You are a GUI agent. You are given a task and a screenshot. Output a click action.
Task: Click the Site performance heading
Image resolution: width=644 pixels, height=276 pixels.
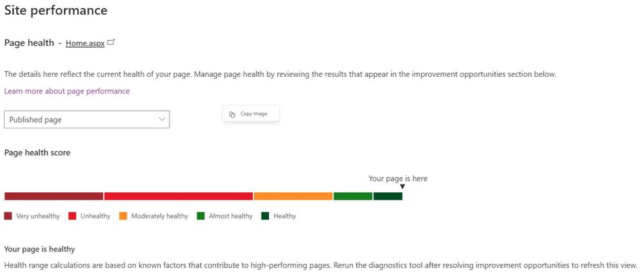click(56, 10)
